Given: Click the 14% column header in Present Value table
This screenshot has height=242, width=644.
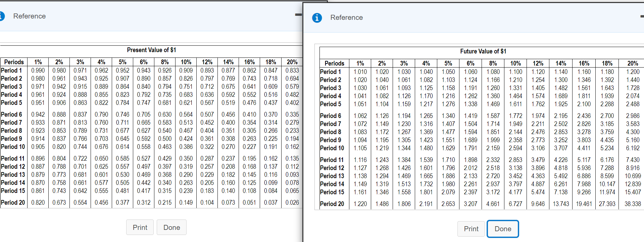Looking at the screenshot, I should pos(228,62).
